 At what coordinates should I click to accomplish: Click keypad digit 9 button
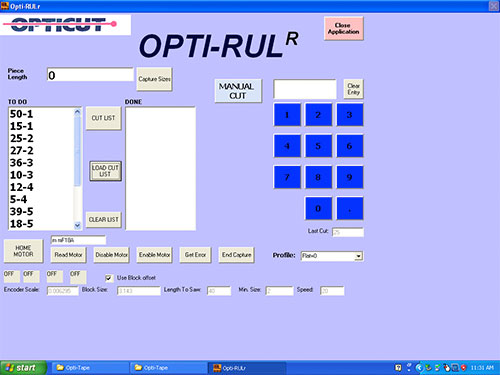350,177
